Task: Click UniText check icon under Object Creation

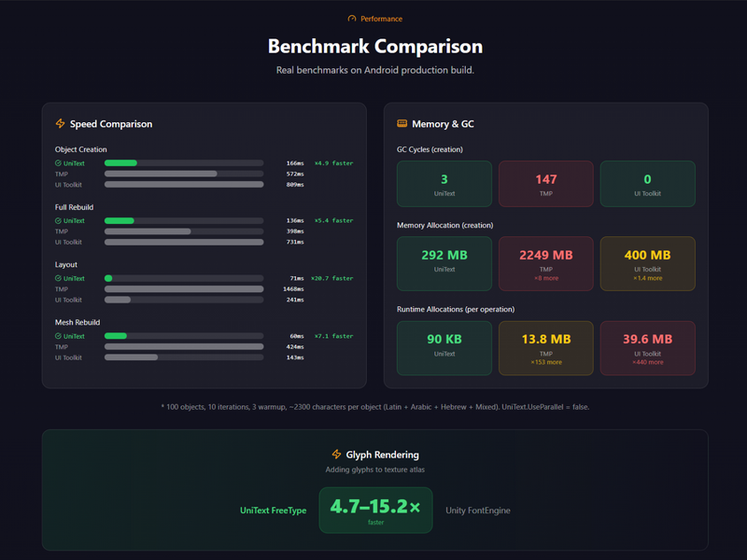Action: pyautogui.click(x=58, y=162)
